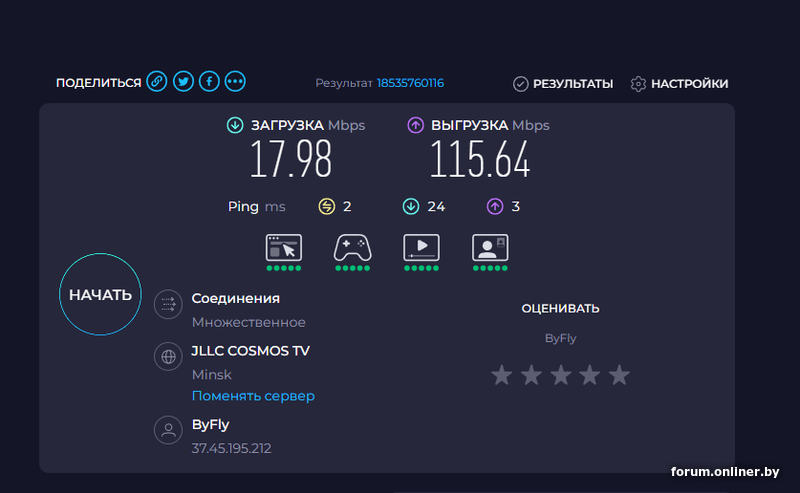Open the РЕЗУЛЬТАТЫ results history
800x493 pixels.
[563, 84]
